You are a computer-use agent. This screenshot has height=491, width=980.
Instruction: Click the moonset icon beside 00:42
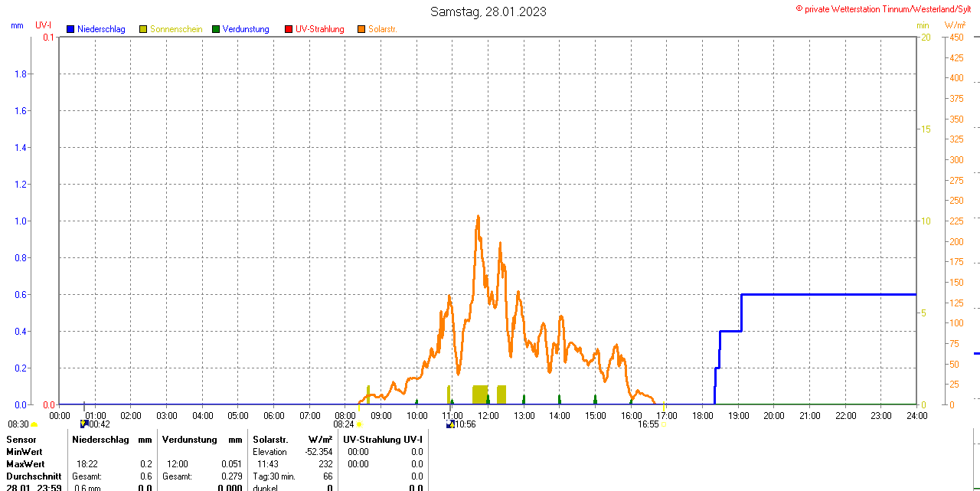click(x=83, y=424)
